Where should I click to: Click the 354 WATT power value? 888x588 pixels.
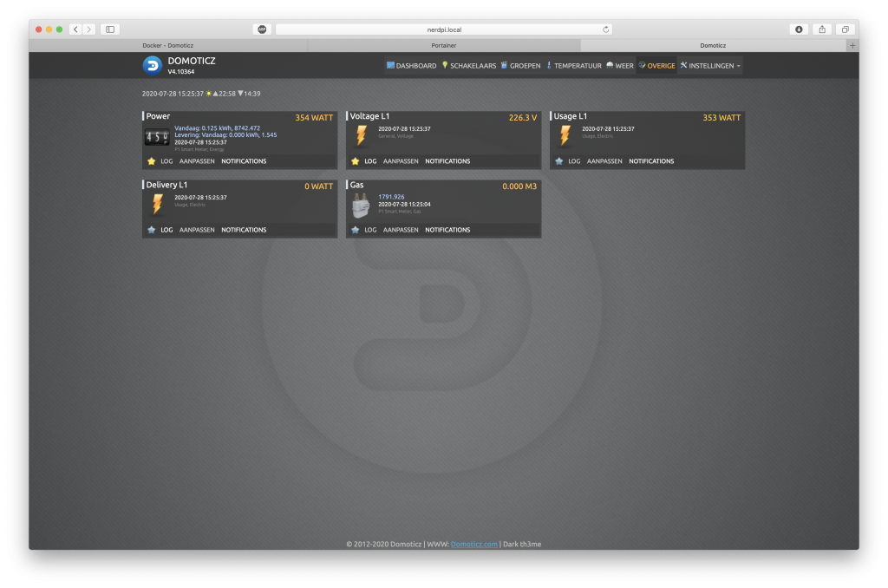point(314,118)
